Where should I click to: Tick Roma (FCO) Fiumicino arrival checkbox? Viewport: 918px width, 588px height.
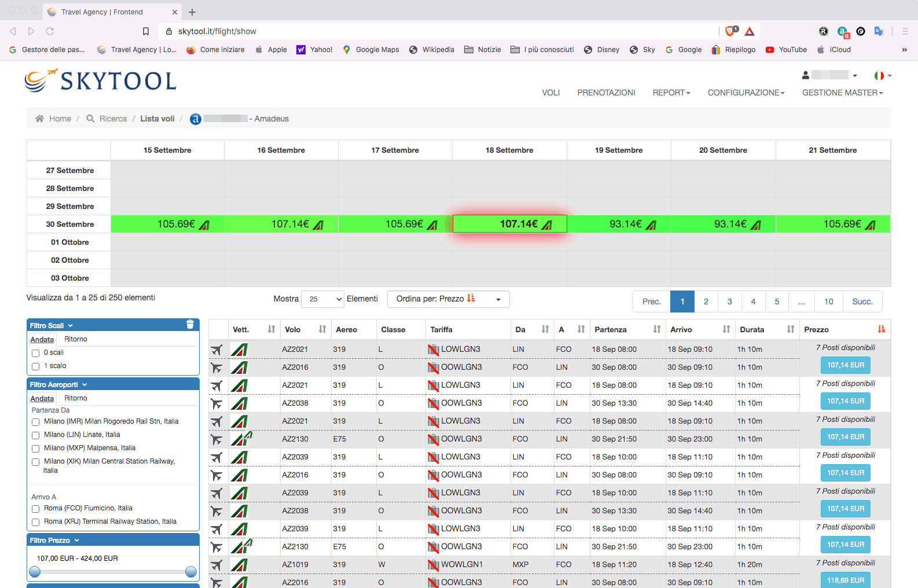pyautogui.click(x=36, y=509)
